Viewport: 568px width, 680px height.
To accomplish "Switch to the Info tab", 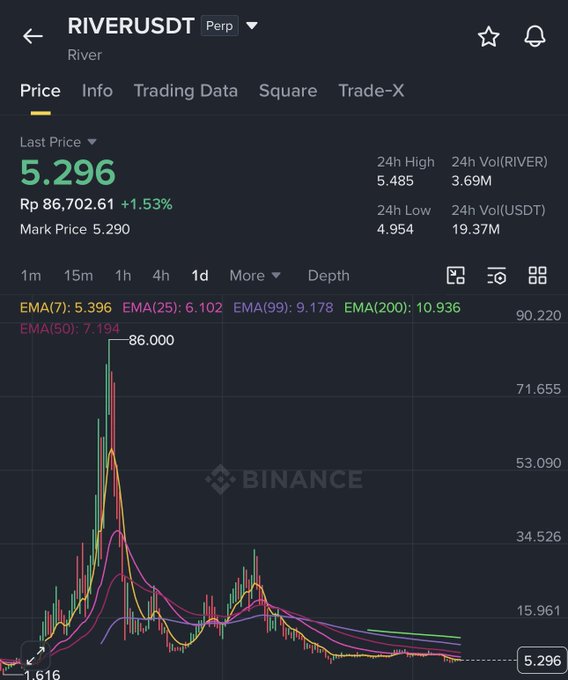I will point(97,91).
